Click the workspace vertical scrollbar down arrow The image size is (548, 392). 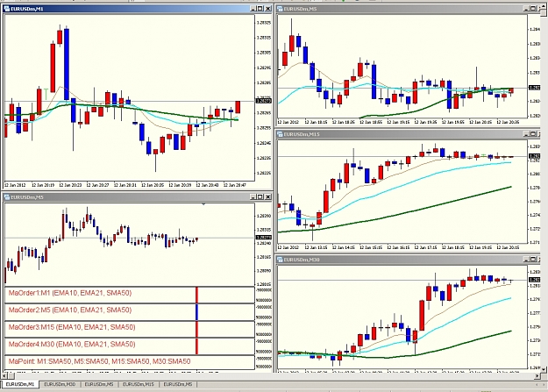[x=544, y=369]
